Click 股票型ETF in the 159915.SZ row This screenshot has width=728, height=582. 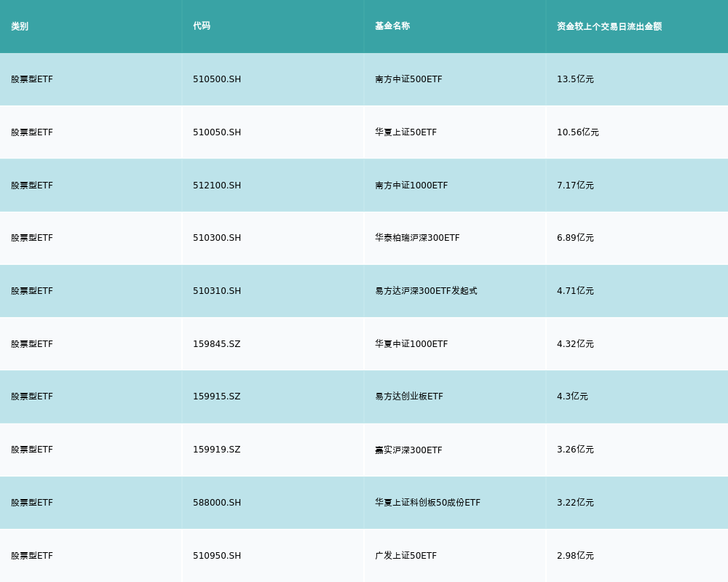coord(32,396)
